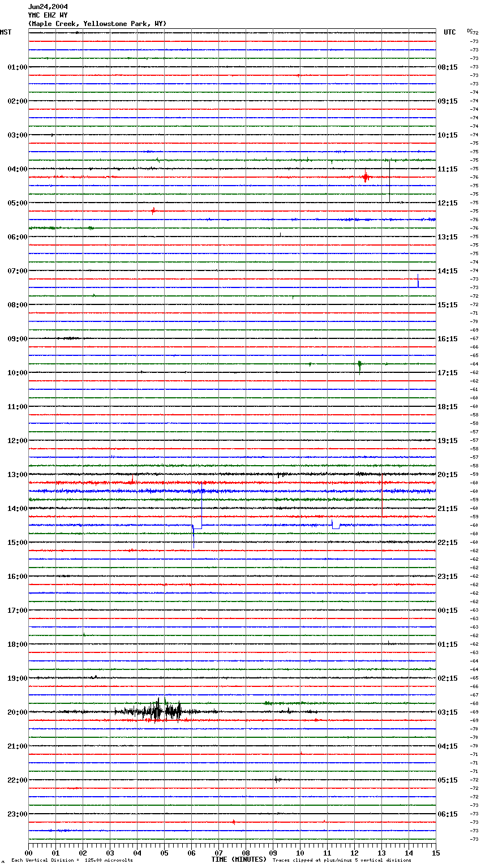Select the 17:00 MST row label
The image size is (481, 868).
tap(17, 611)
